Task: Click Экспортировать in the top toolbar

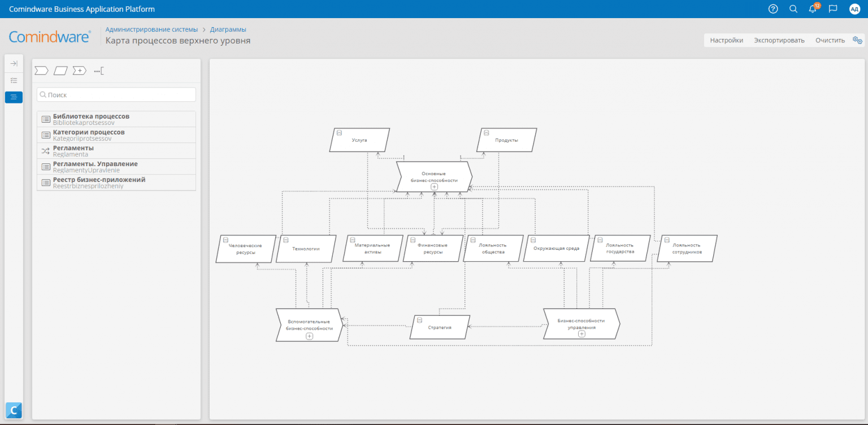Action: pos(779,40)
